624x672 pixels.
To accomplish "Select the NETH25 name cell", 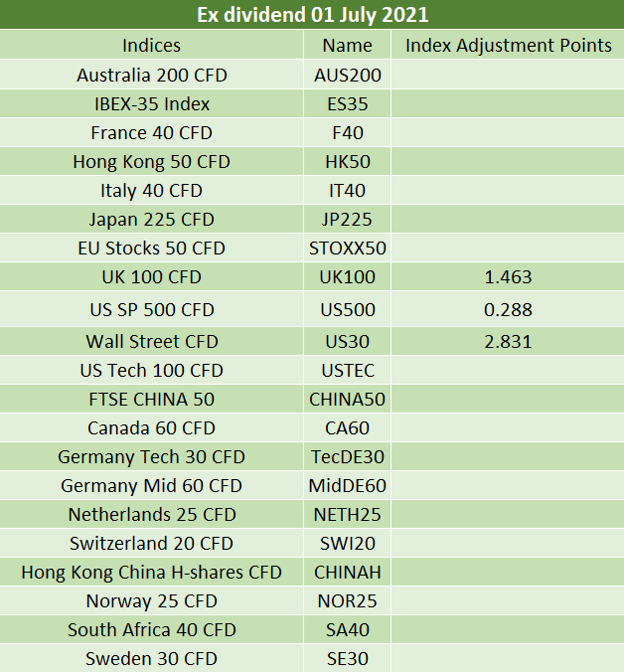I will coord(348,514).
